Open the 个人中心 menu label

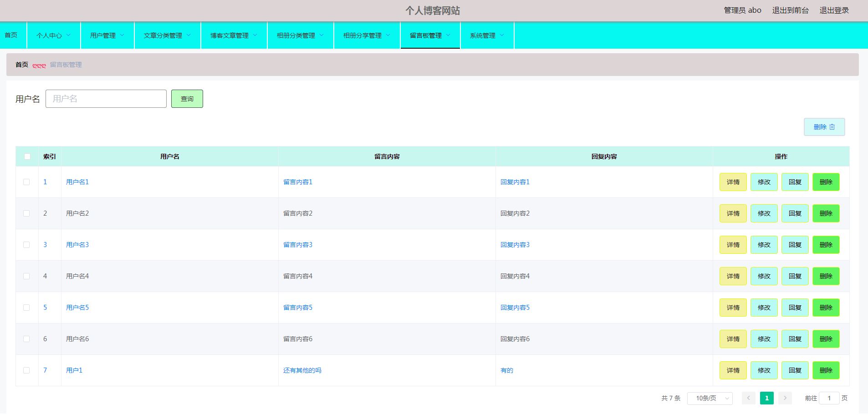(x=49, y=35)
